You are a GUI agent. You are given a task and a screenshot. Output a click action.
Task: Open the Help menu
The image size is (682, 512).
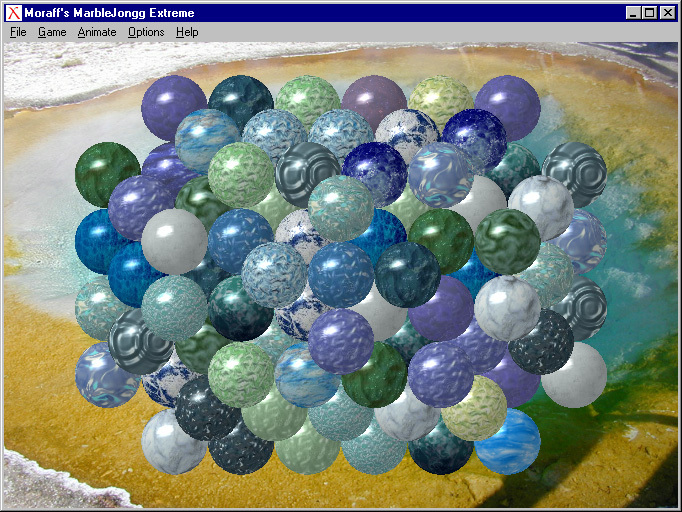187,32
